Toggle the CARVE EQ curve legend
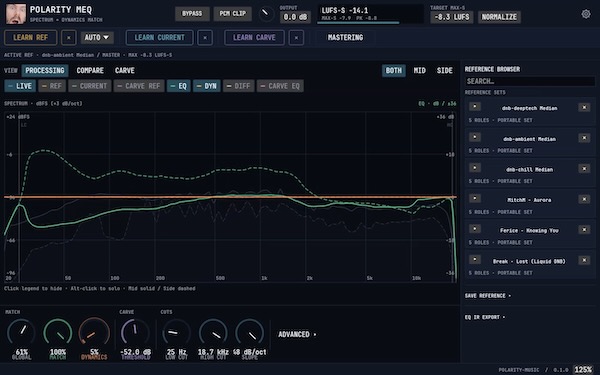This screenshot has height=375, width=600. 280,86
